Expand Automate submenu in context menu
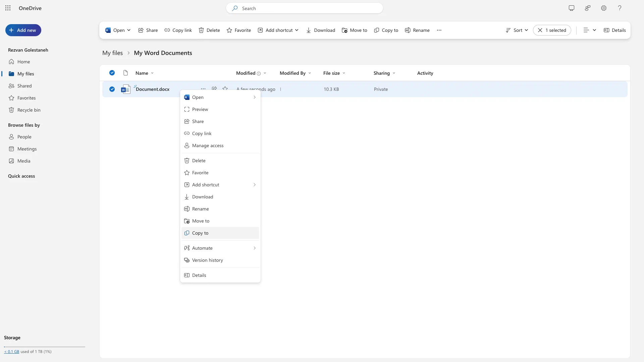Image resolution: width=644 pixels, height=362 pixels. [220, 248]
